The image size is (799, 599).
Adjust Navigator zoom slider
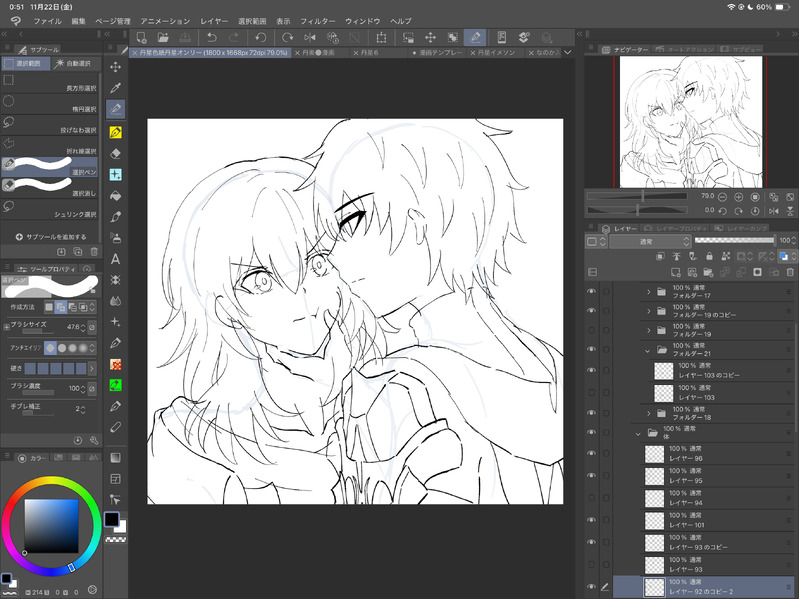(637, 196)
